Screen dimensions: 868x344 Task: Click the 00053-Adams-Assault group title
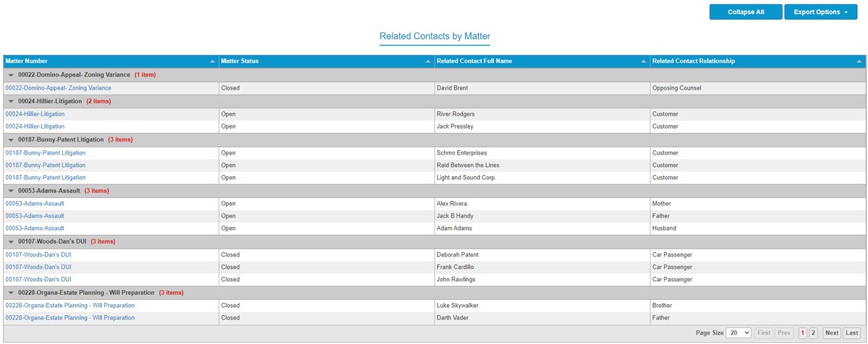[x=49, y=191]
